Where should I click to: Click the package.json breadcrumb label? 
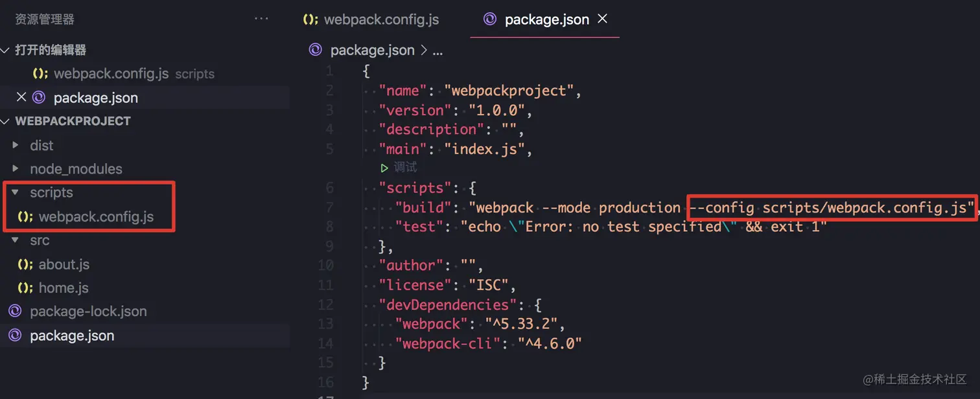pyautogui.click(x=372, y=50)
